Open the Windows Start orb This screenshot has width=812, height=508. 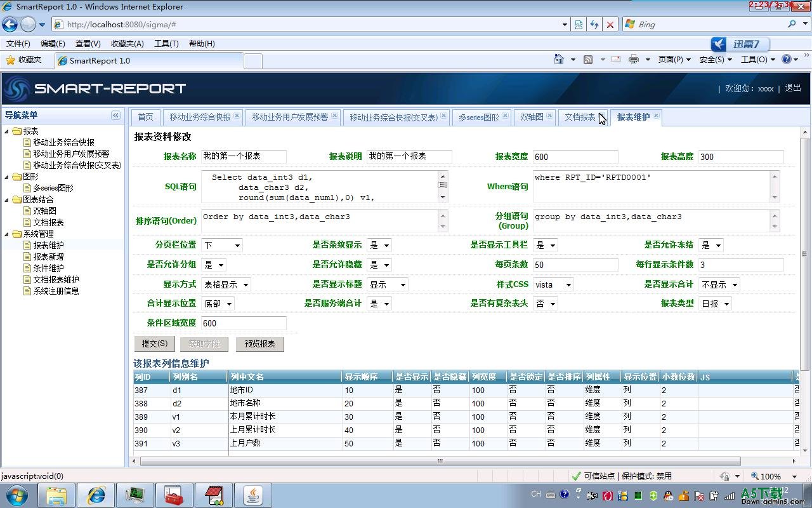point(16,495)
